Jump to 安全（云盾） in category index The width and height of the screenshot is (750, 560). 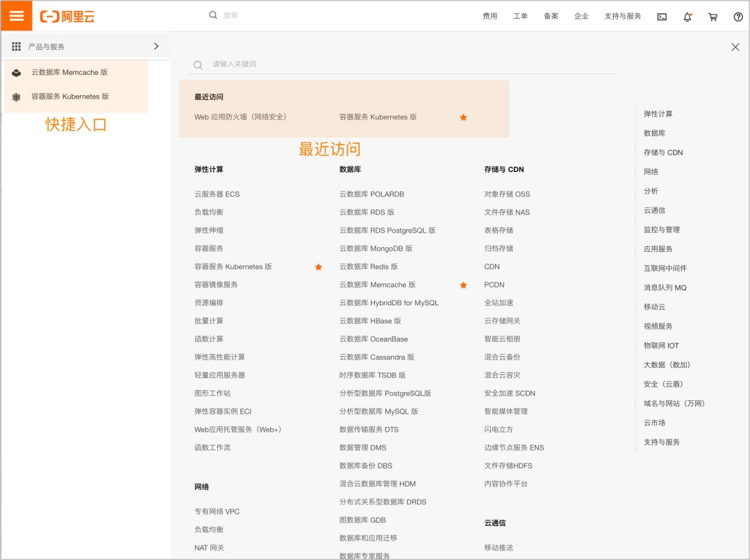pyautogui.click(x=663, y=384)
